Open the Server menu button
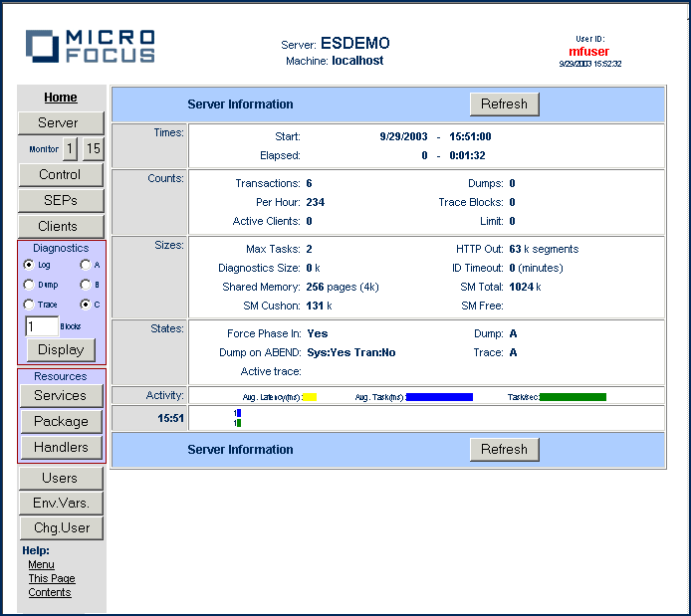Viewport: 691px width, 616px height. click(61, 122)
